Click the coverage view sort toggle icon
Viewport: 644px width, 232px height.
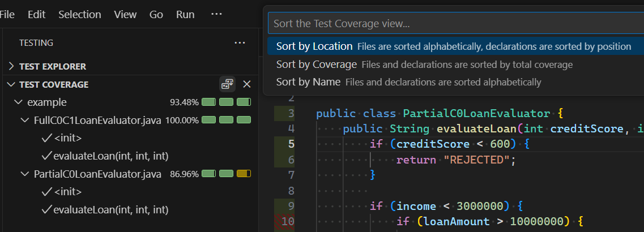(x=227, y=84)
